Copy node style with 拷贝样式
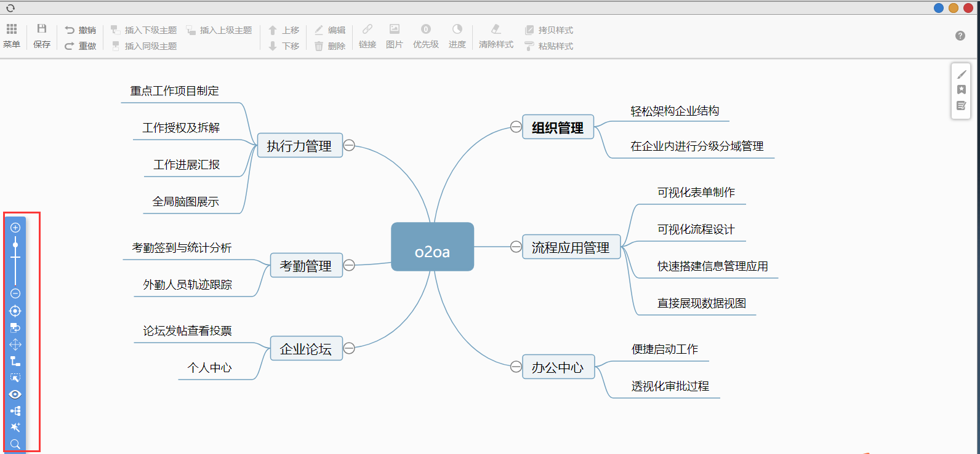 click(x=549, y=30)
